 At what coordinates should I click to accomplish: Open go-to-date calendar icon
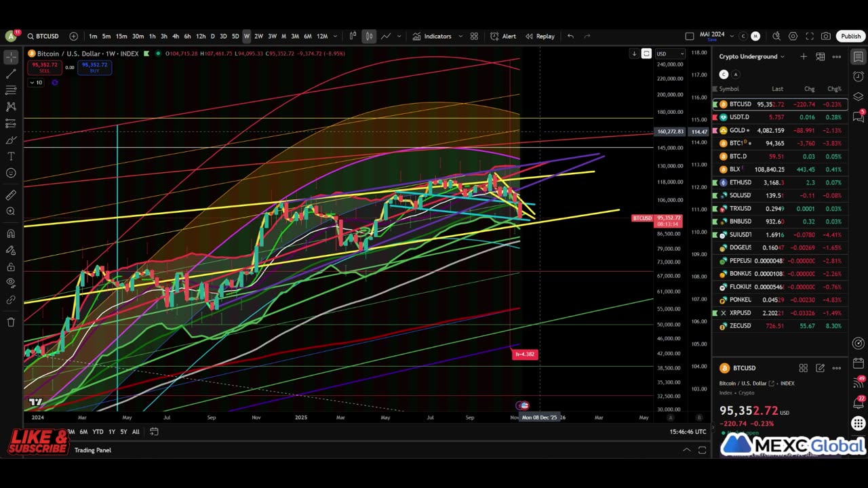point(154,432)
